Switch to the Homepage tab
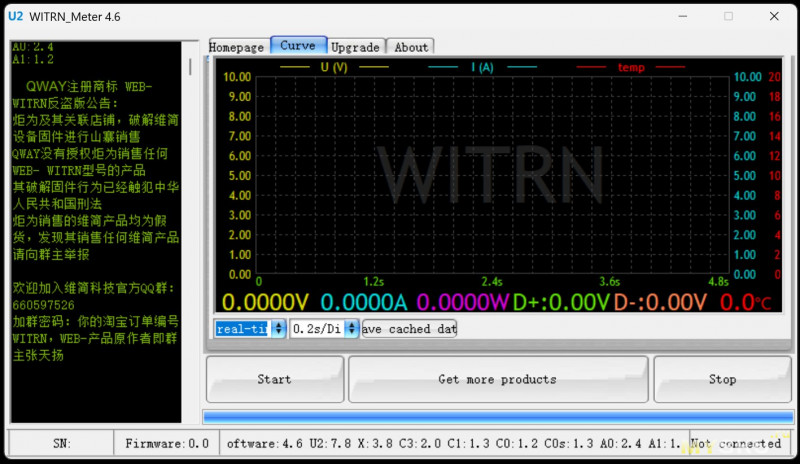Viewport: 800px width, 464px height. [237, 47]
